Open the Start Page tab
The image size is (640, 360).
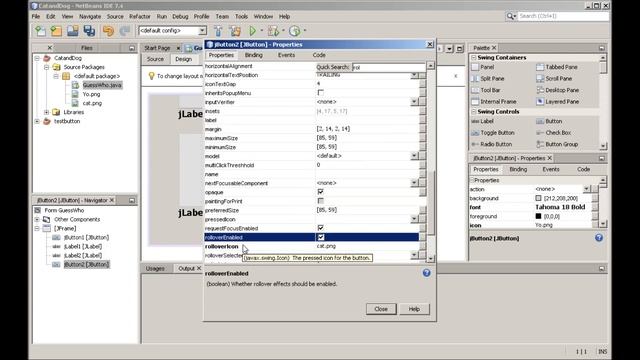[157, 48]
